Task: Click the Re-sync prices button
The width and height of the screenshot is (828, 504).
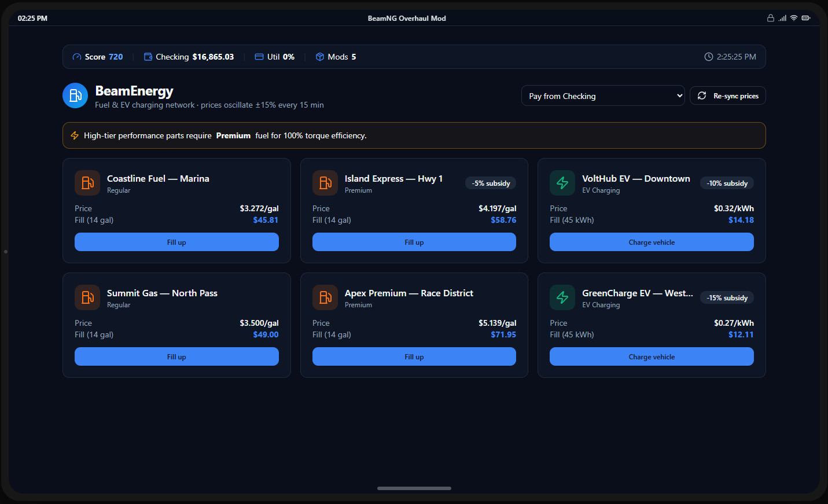Action: point(728,95)
